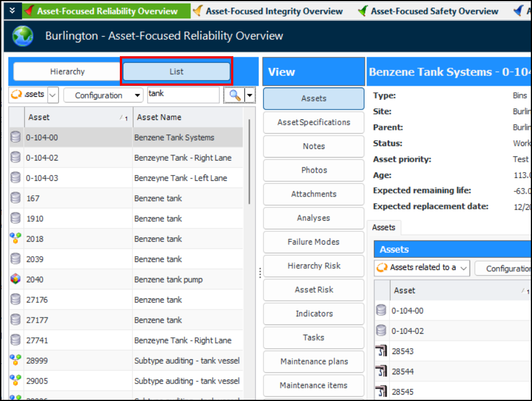Screen dimensions: 532x401
Task: Click the icon beside asset 28543
Action: pos(381,351)
